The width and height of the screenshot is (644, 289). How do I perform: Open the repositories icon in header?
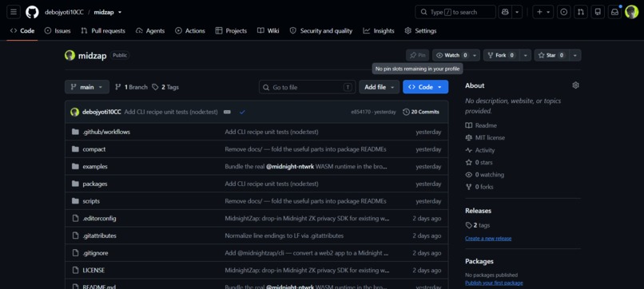coord(598,12)
